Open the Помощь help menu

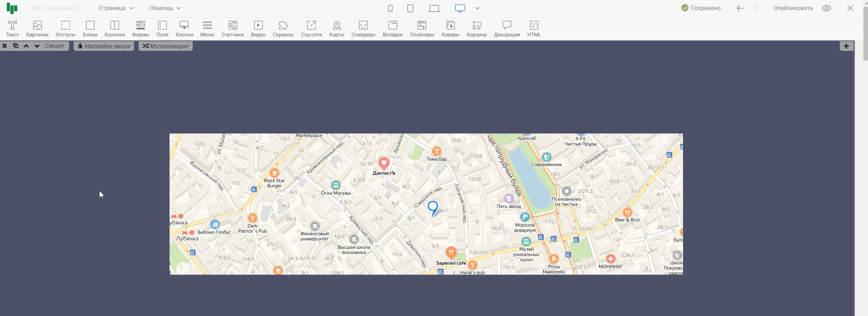tap(165, 8)
